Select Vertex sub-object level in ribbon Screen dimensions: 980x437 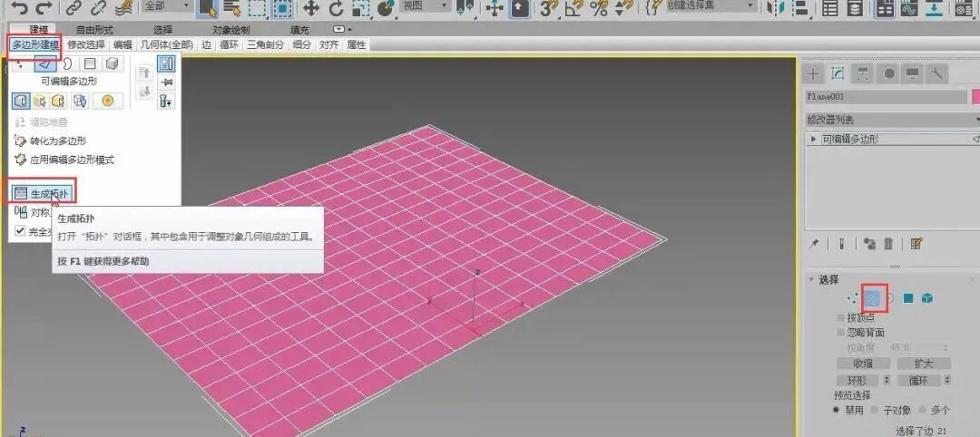[21, 63]
